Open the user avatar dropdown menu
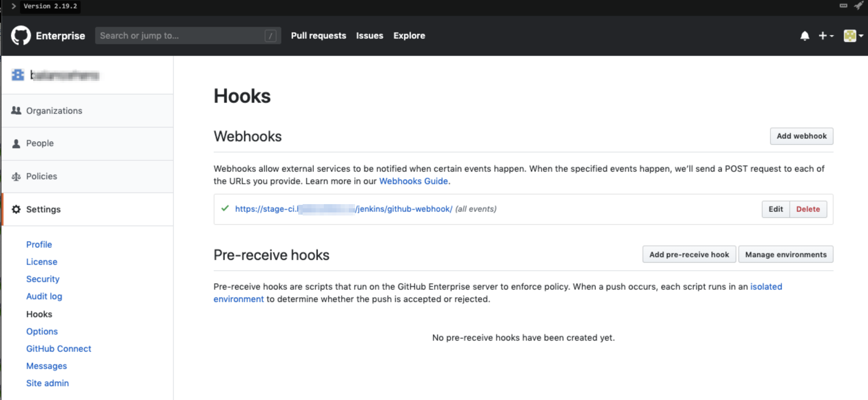868x400 pixels. [853, 36]
